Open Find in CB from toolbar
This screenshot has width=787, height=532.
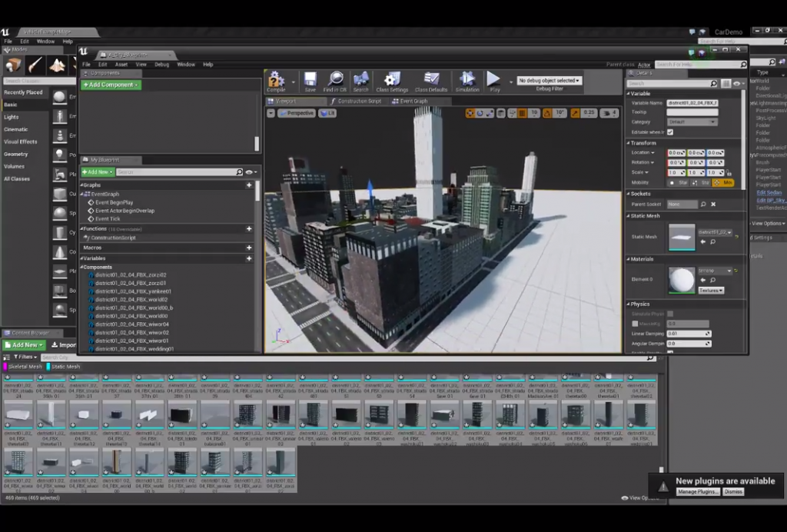click(335, 81)
